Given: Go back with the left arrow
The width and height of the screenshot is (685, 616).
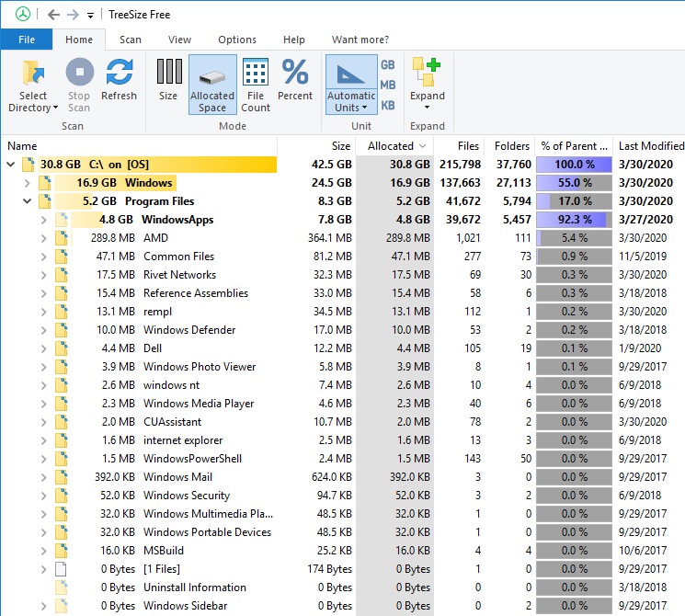Looking at the screenshot, I should click(x=53, y=15).
